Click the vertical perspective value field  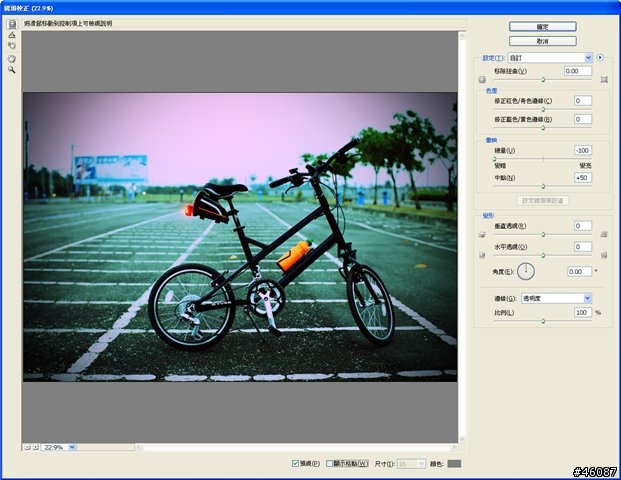pyautogui.click(x=583, y=226)
